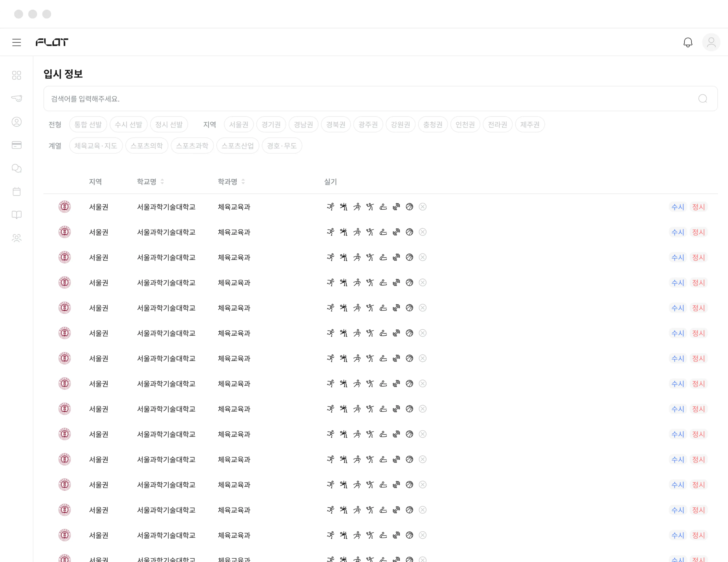The height and width of the screenshot is (562, 728).
Task: Open the book icon in sidebar
Action: [x=17, y=215]
